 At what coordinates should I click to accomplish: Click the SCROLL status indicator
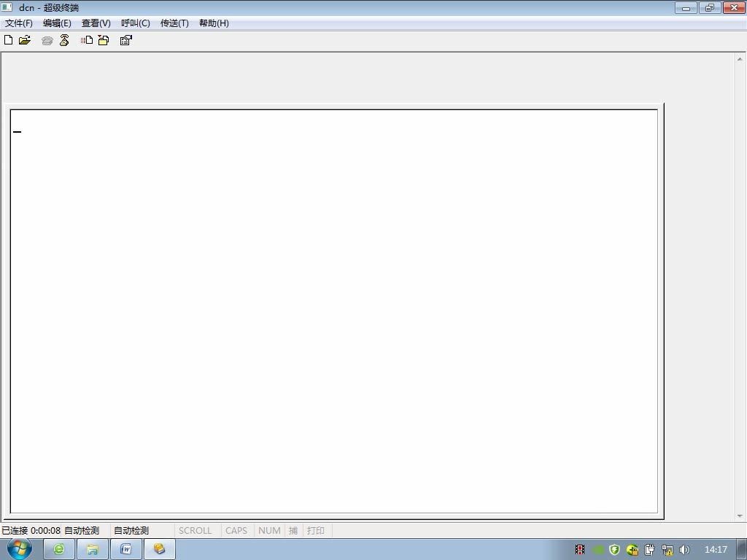tap(195, 531)
